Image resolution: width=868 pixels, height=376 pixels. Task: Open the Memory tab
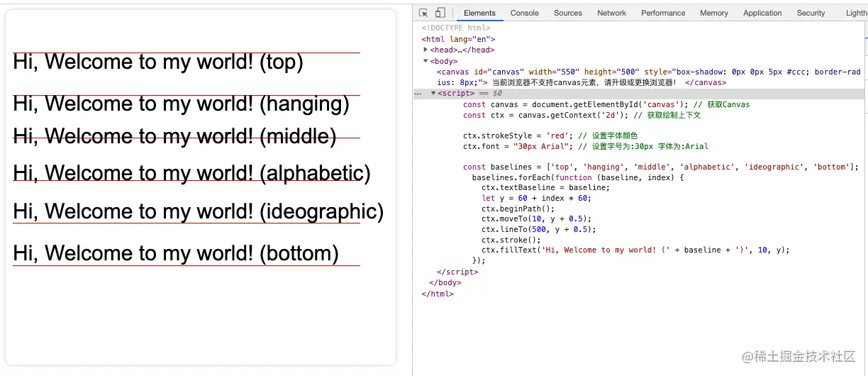[x=714, y=13]
